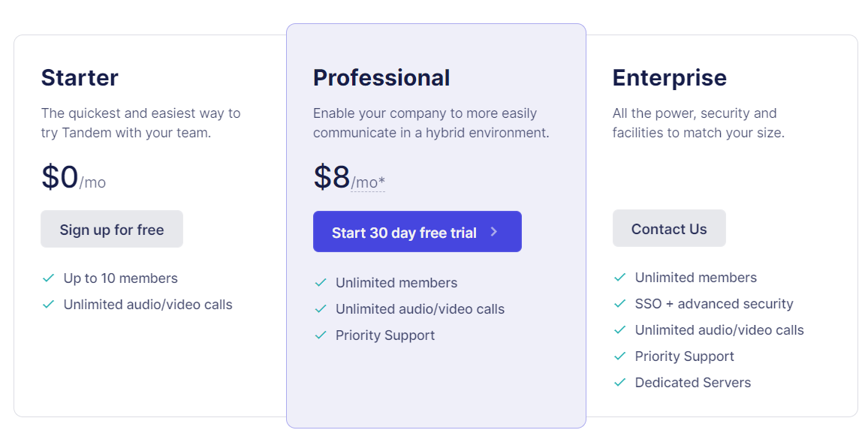
Task: Click checkmark beside Up to 10 members
Action: [48, 278]
